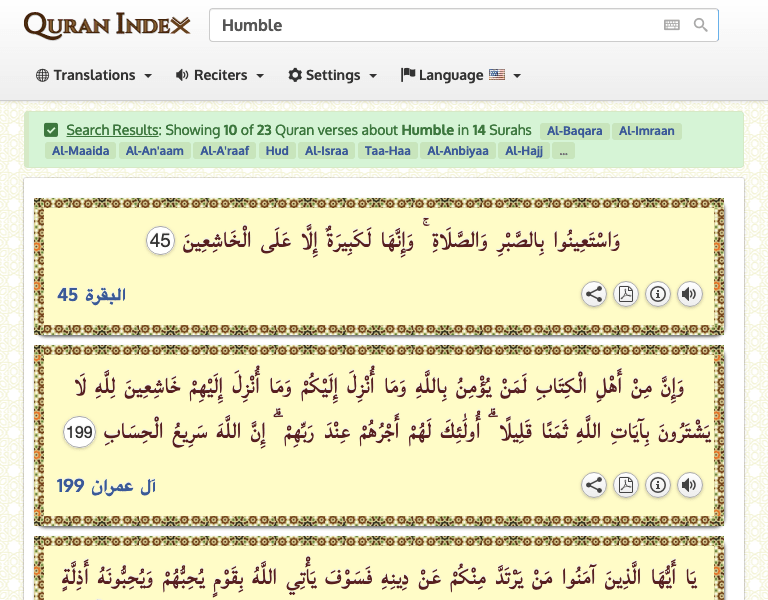Show info for verse Al-Baqara 45
This screenshot has width=768, height=600.
point(657,294)
